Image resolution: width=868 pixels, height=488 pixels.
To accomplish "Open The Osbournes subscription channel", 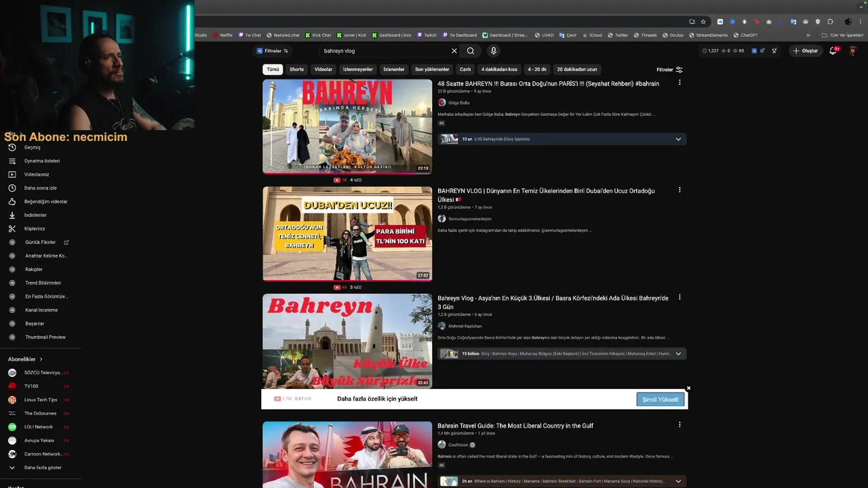I will (41, 413).
